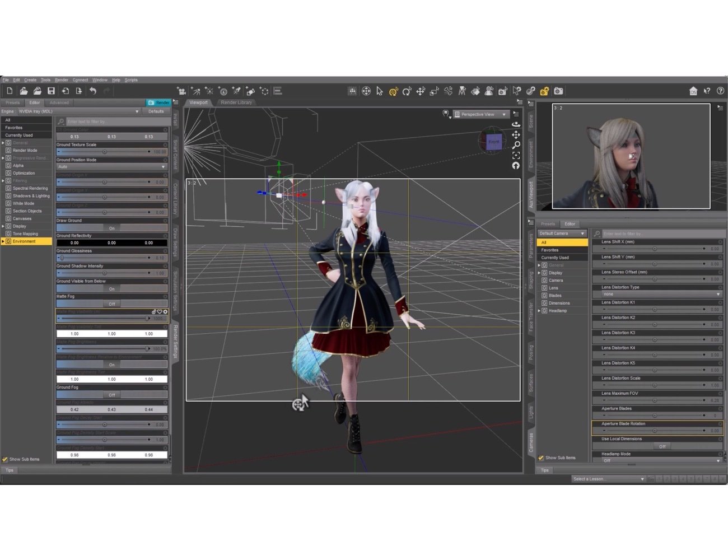This screenshot has width=728, height=560.
Task: Click the Scale tool icon
Action: (x=434, y=91)
